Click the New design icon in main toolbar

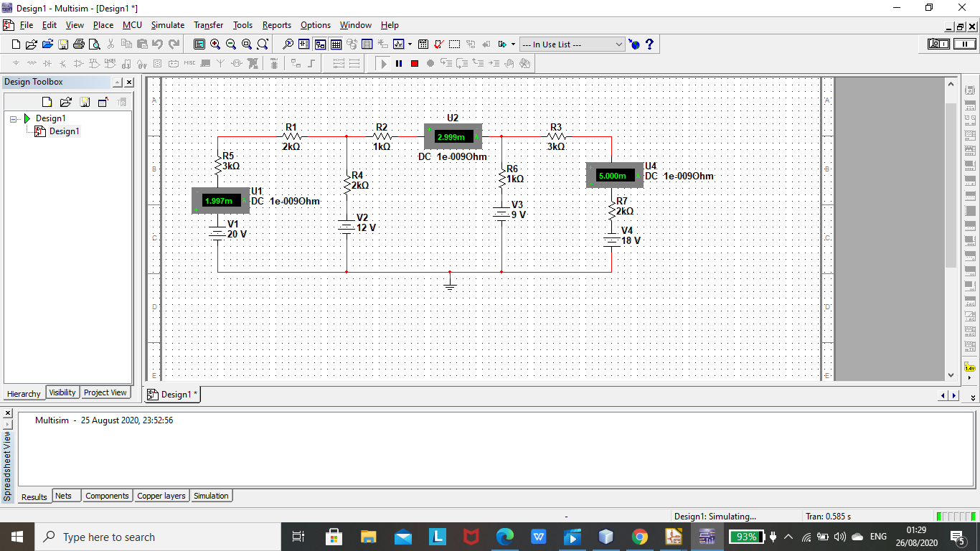coord(16,44)
